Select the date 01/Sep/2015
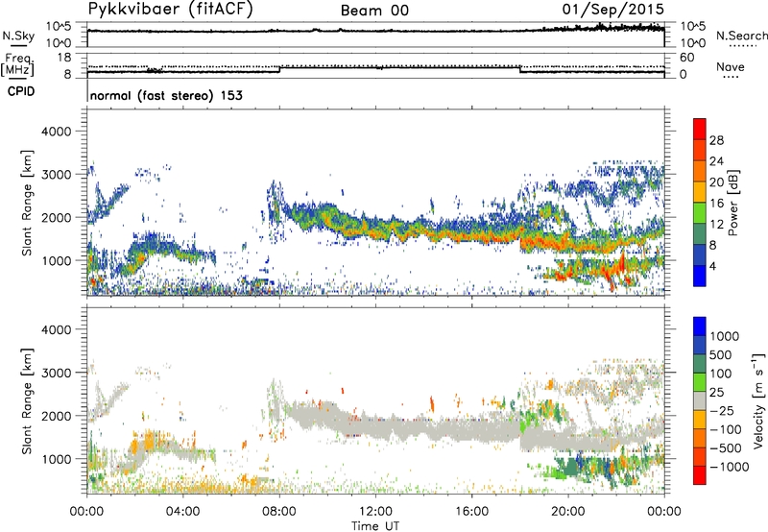The height and width of the screenshot is (532, 768). [x=613, y=9]
